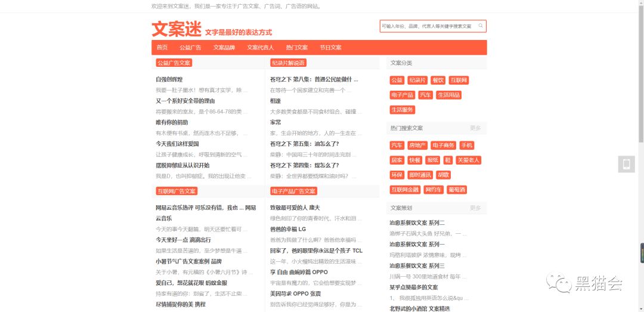Select the 餐饮 category tag
644x312 pixels.
(438, 80)
